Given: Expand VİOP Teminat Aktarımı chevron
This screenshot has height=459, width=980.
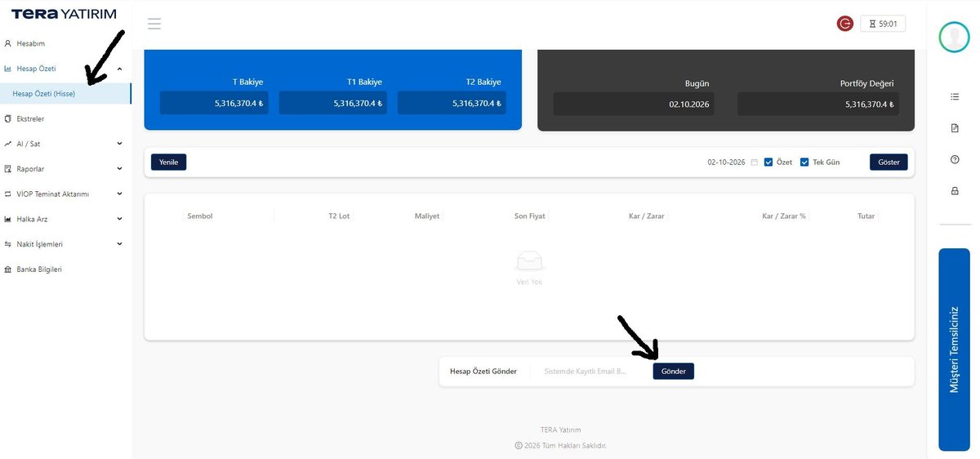Looking at the screenshot, I should pos(120,194).
